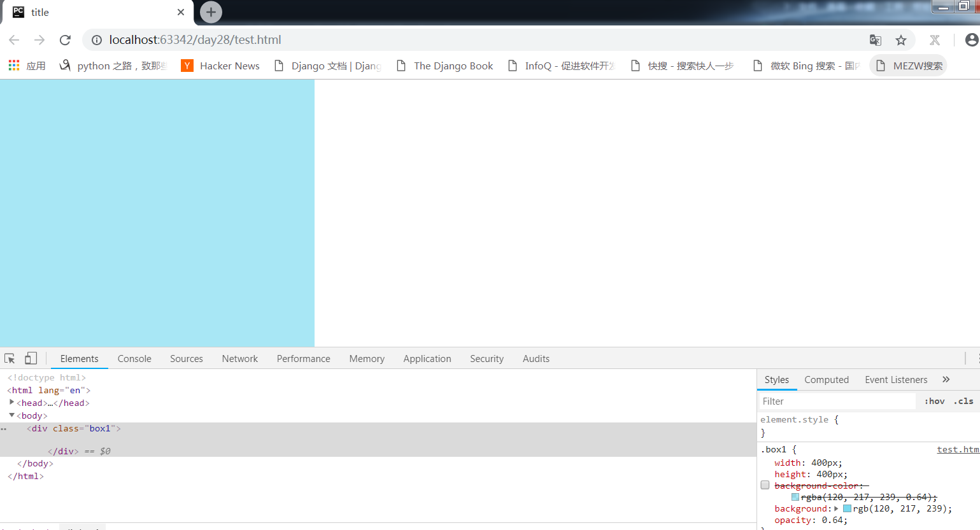Viewport: 980px width, 530px height.
Task: Select the div class="box1" DOM node
Action: pos(74,429)
